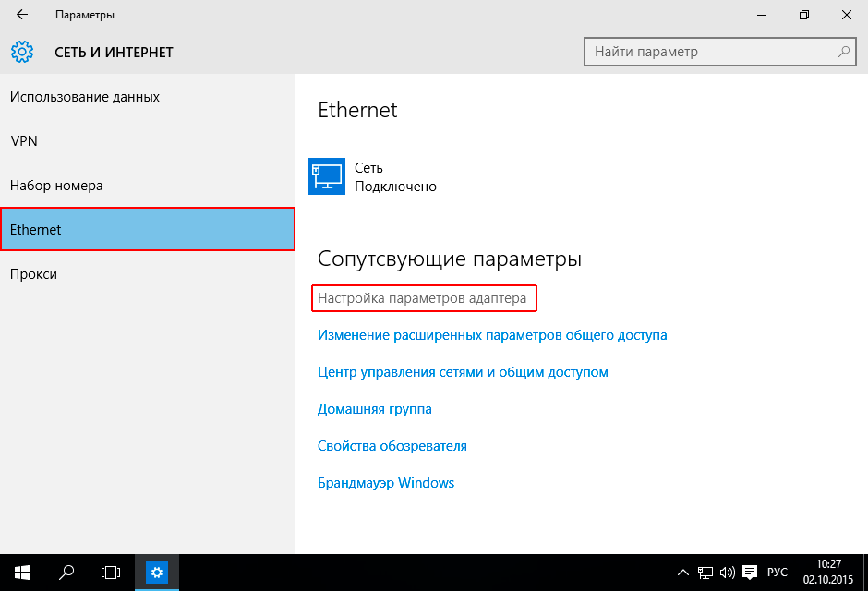Open the Свойства обозревателя link

pos(392,446)
